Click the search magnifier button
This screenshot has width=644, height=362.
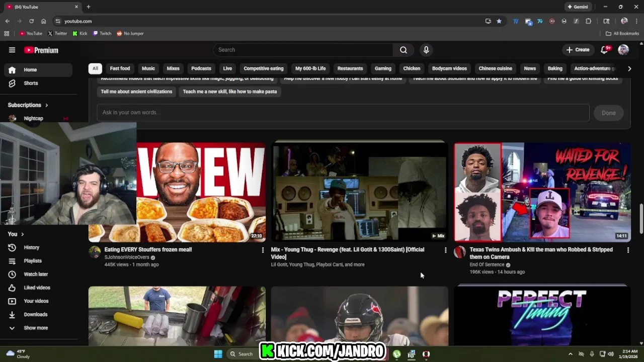pos(404,50)
